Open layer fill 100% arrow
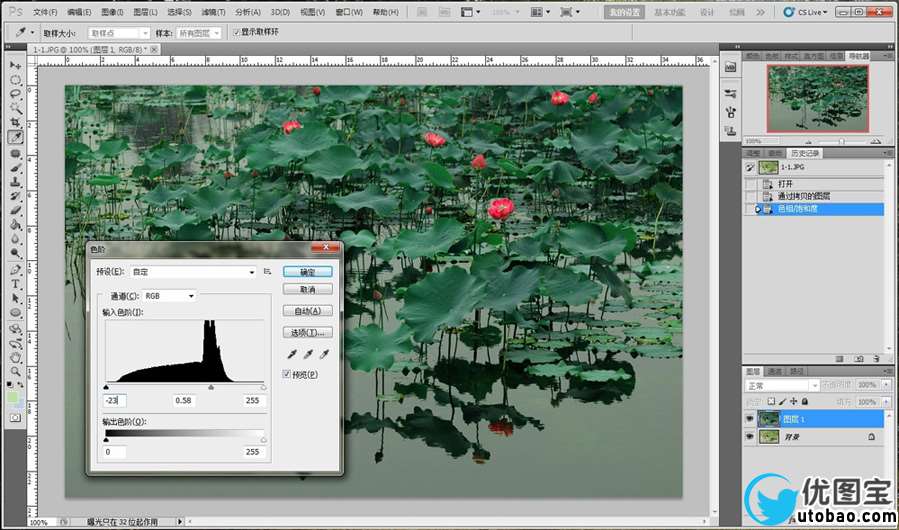The image size is (899, 530). click(x=886, y=402)
